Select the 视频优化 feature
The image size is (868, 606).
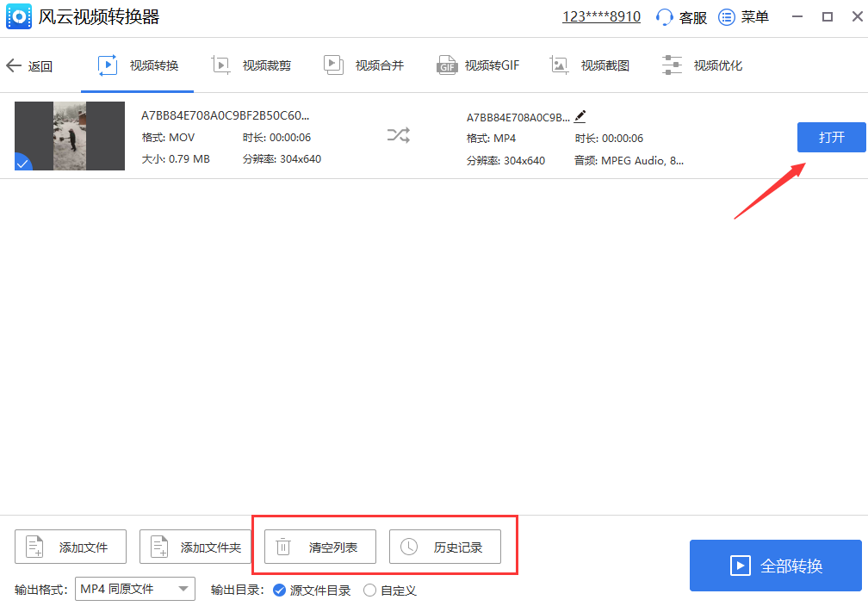[702, 65]
